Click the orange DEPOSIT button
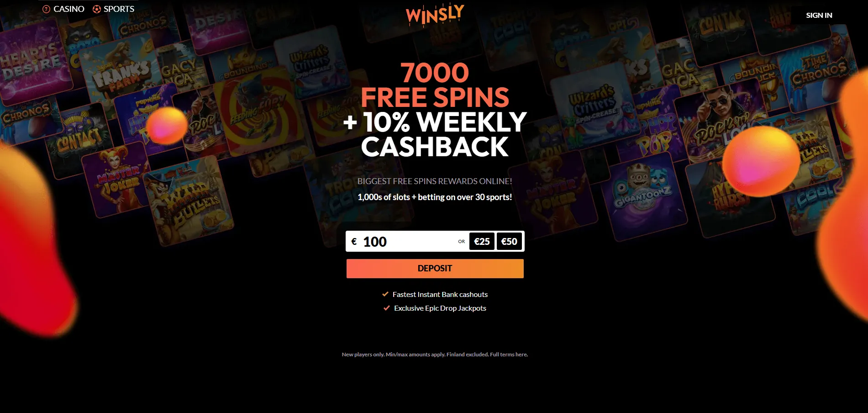 click(x=435, y=269)
